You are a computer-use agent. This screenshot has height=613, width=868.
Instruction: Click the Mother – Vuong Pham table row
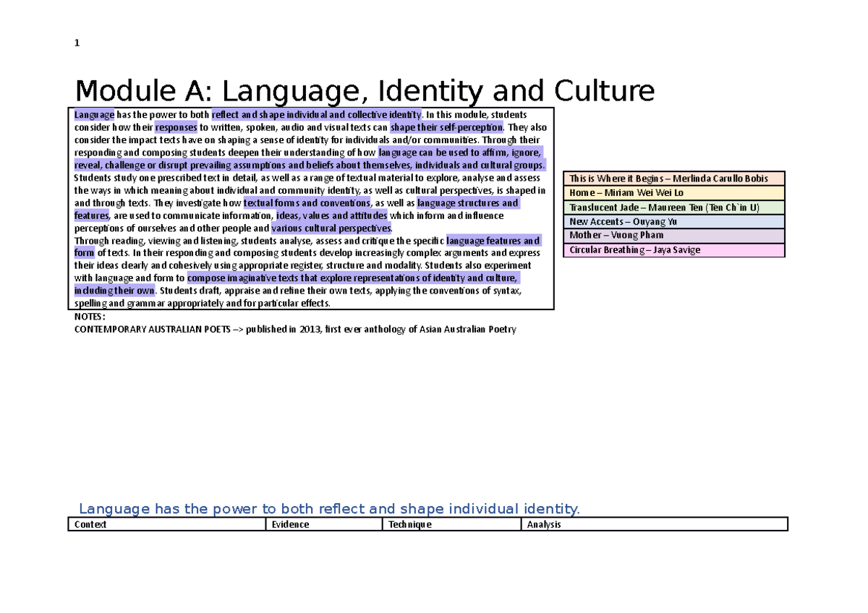673,236
